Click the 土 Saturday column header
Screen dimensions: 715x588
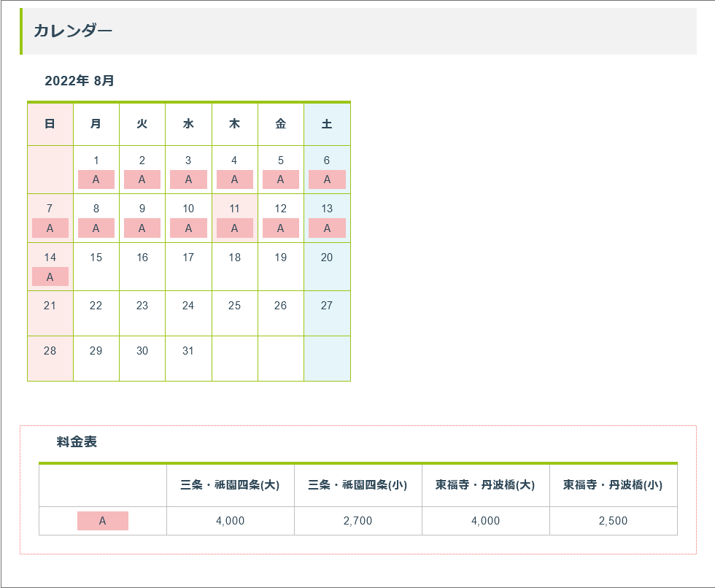pyautogui.click(x=327, y=124)
